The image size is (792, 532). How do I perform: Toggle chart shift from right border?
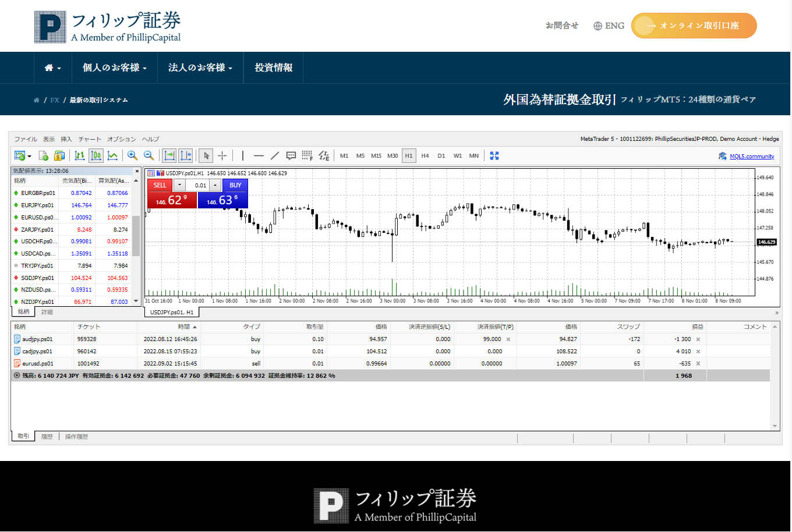tap(185, 155)
